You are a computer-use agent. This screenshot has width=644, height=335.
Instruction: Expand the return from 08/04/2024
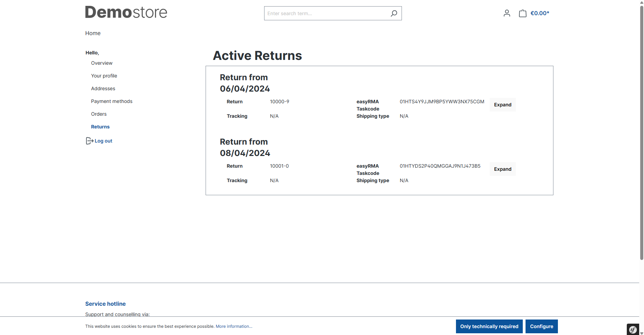point(502,169)
